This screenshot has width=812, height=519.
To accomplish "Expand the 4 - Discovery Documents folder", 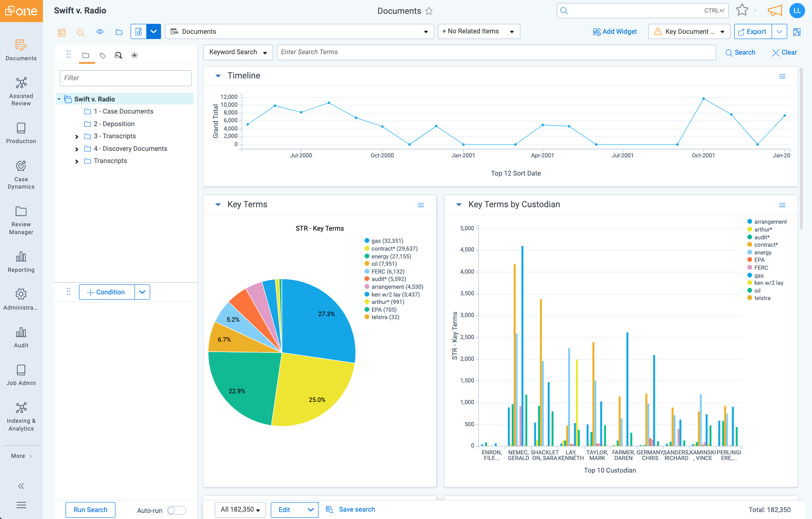I will pyautogui.click(x=77, y=149).
